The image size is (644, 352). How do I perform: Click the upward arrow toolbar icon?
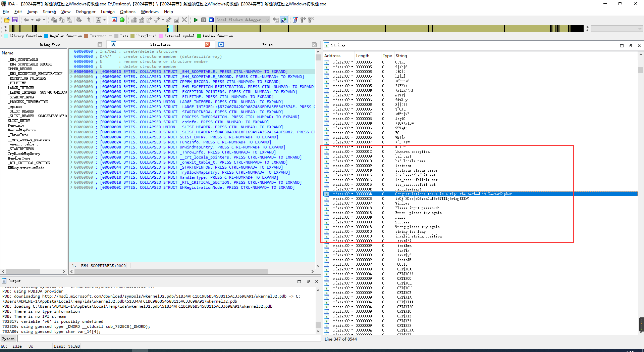pos(89,20)
